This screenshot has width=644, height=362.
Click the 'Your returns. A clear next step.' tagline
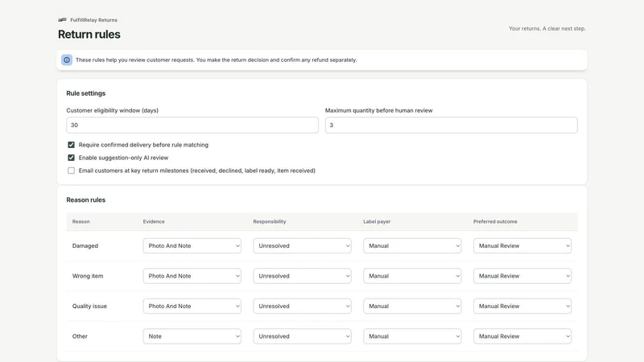547,28
